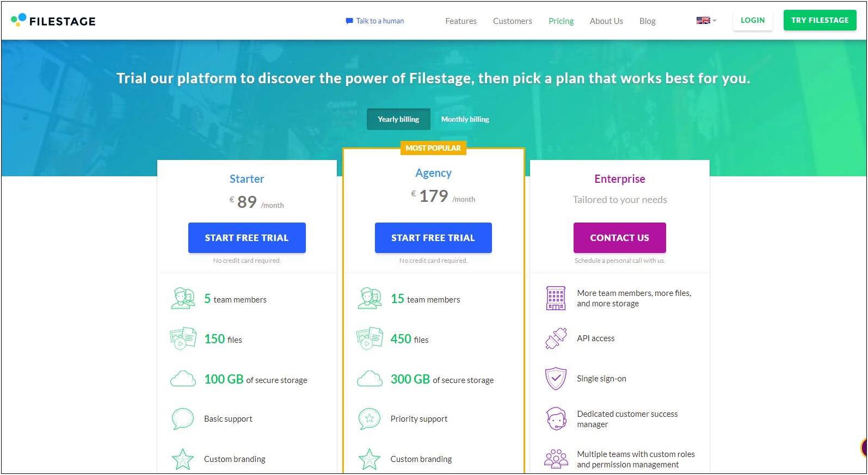Click Tailored to your needs text
The width and height of the screenshot is (868, 475).
tap(620, 200)
